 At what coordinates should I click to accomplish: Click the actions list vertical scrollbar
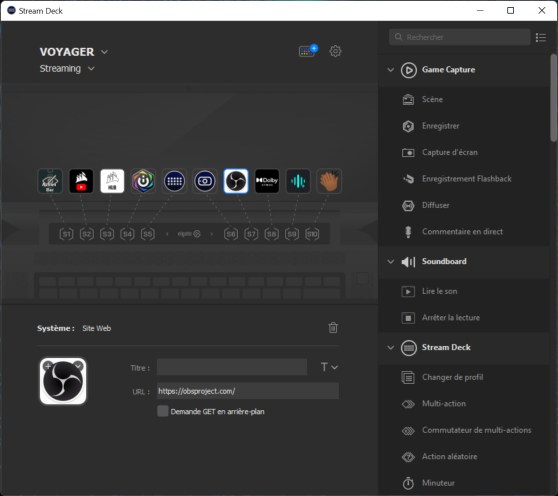point(553,98)
